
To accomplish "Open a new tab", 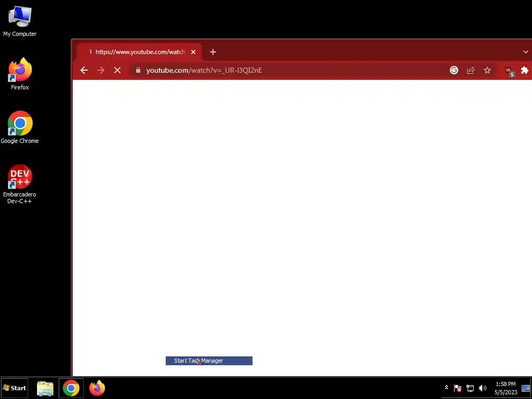I will (212, 52).
